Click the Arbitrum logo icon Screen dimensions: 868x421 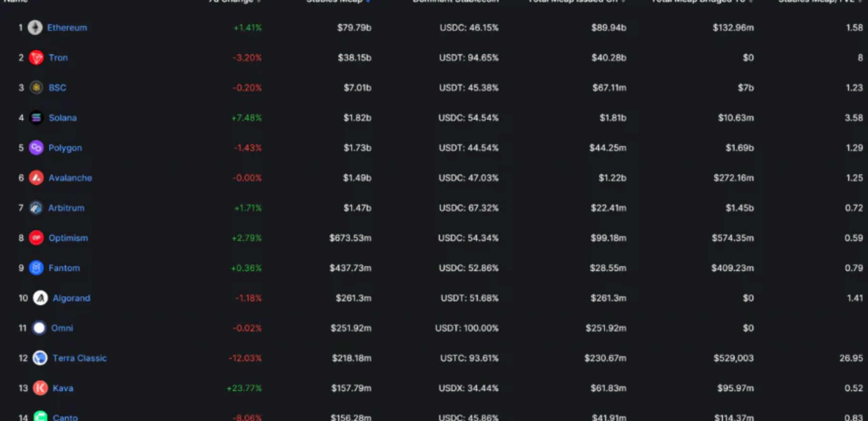(x=36, y=208)
